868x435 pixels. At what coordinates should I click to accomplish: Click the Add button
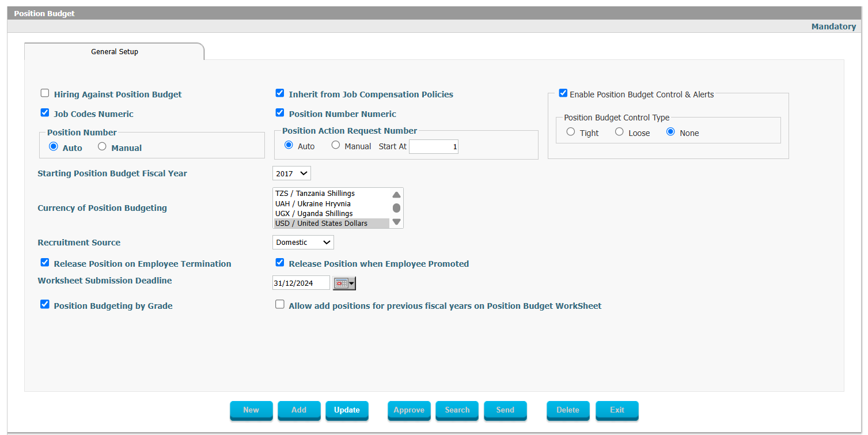pyautogui.click(x=299, y=410)
